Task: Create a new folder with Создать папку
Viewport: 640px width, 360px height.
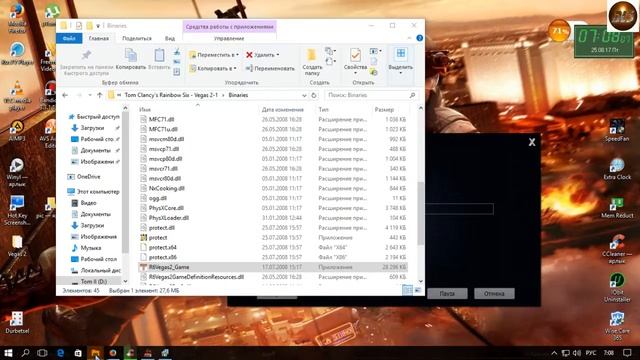Action: (312, 62)
